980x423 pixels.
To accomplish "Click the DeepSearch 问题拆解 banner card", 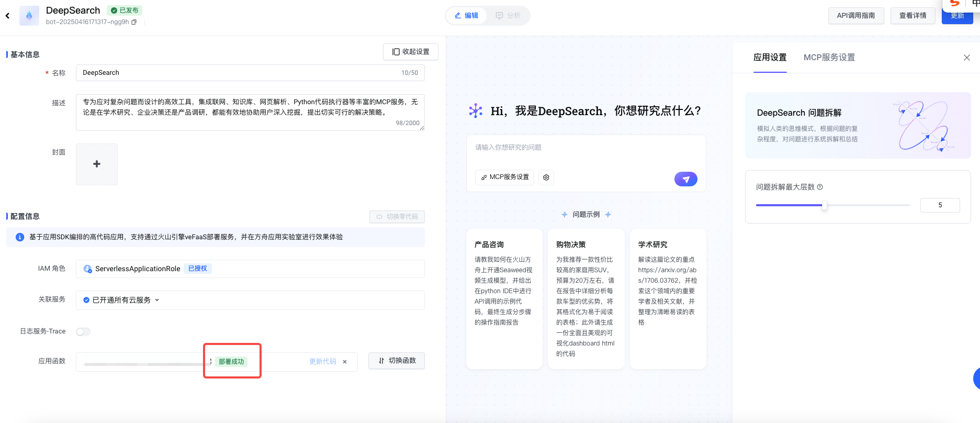I will 858,126.
